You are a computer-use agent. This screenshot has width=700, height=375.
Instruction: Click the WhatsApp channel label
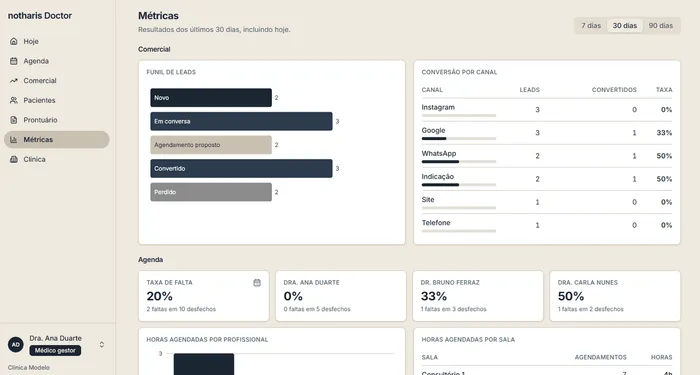click(x=439, y=154)
